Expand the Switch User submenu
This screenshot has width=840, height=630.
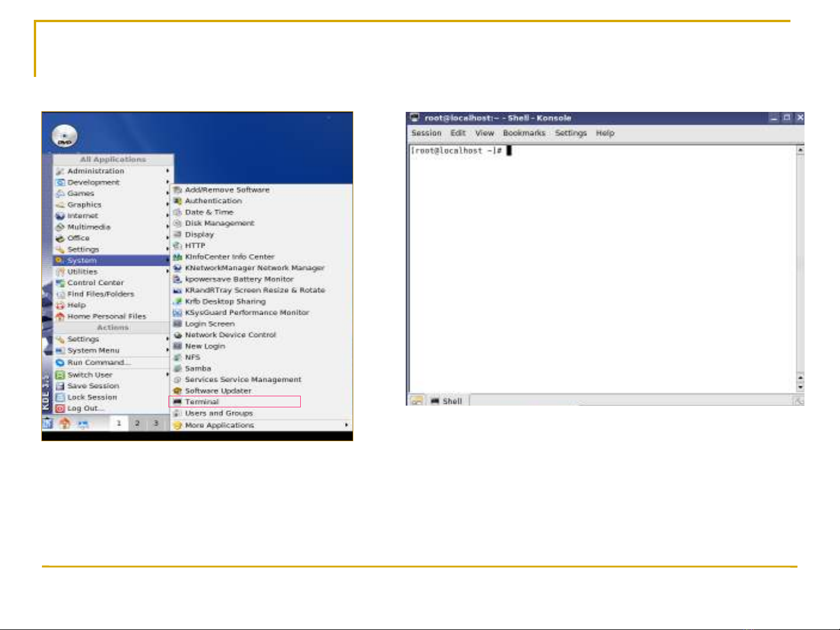(167, 375)
